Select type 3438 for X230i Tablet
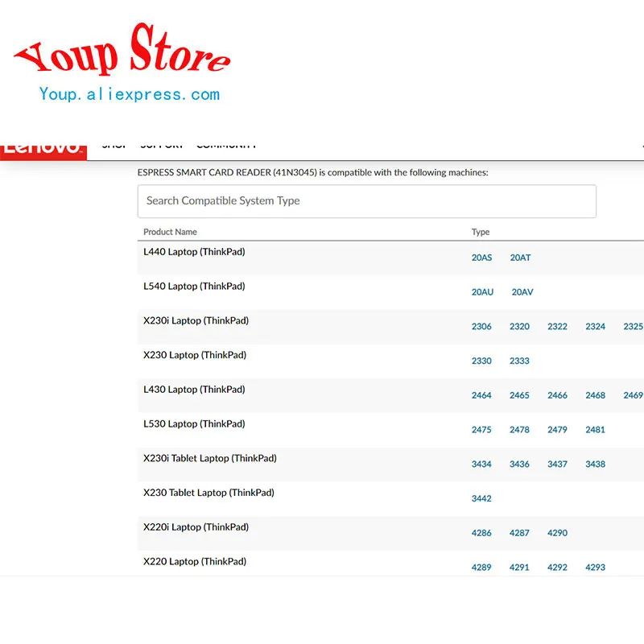 tap(595, 464)
